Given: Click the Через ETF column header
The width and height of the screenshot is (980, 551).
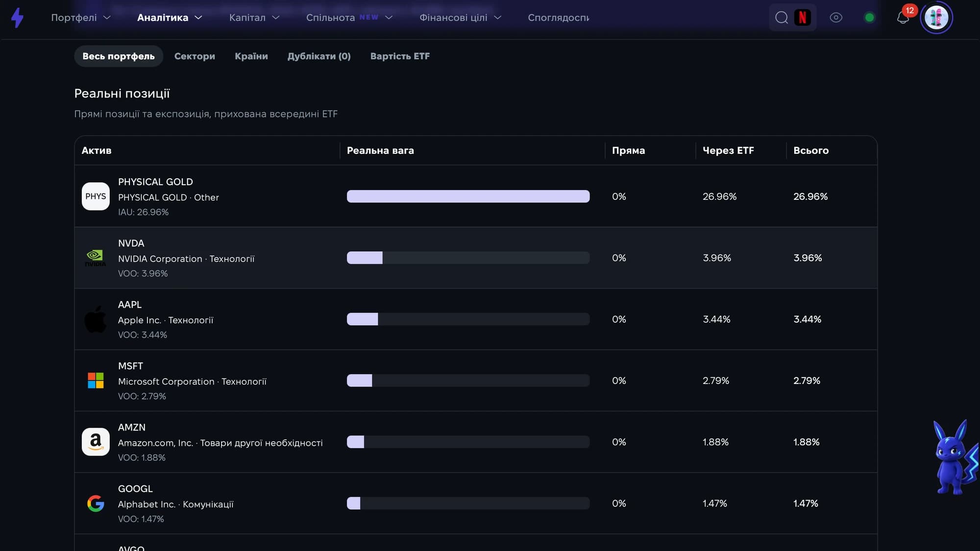Looking at the screenshot, I should [x=728, y=150].
